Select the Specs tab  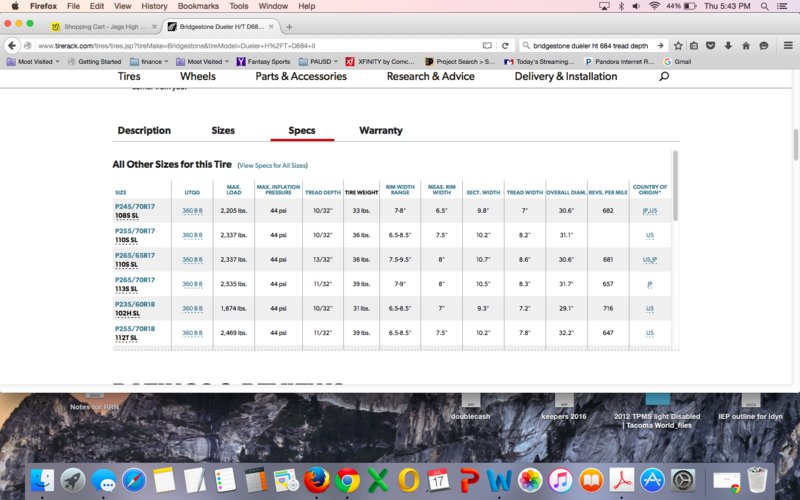click(302, 130)
